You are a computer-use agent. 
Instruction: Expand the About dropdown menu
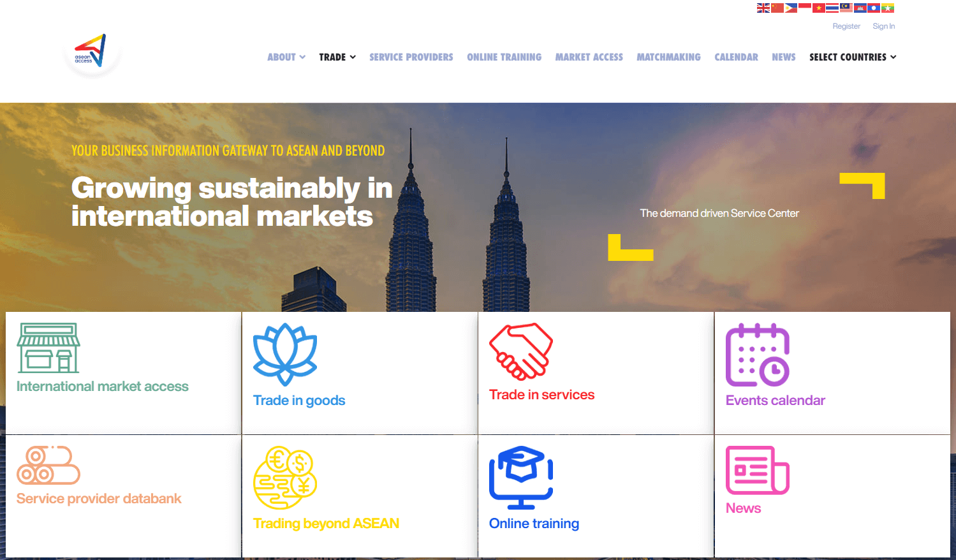point(286,57)
